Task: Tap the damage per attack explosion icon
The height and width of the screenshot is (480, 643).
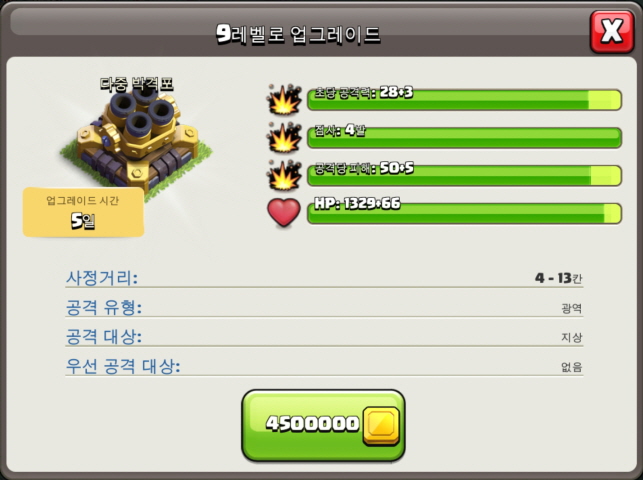Action: 284,175
